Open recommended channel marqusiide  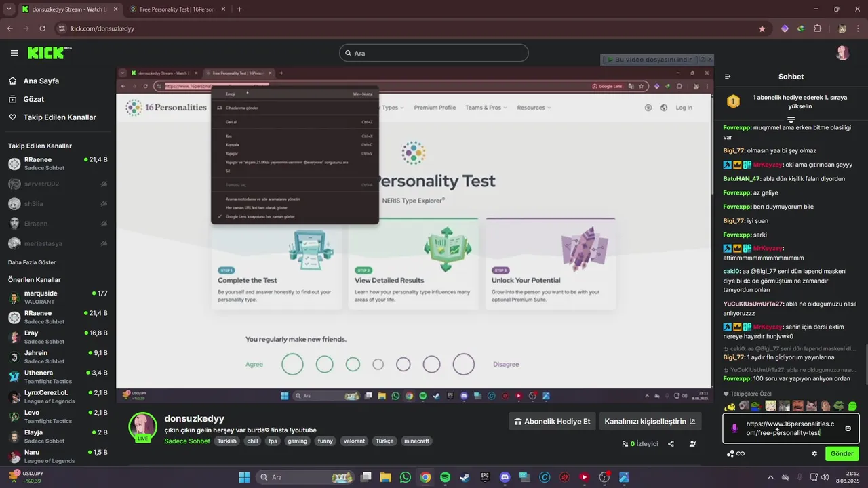point(58,297)
